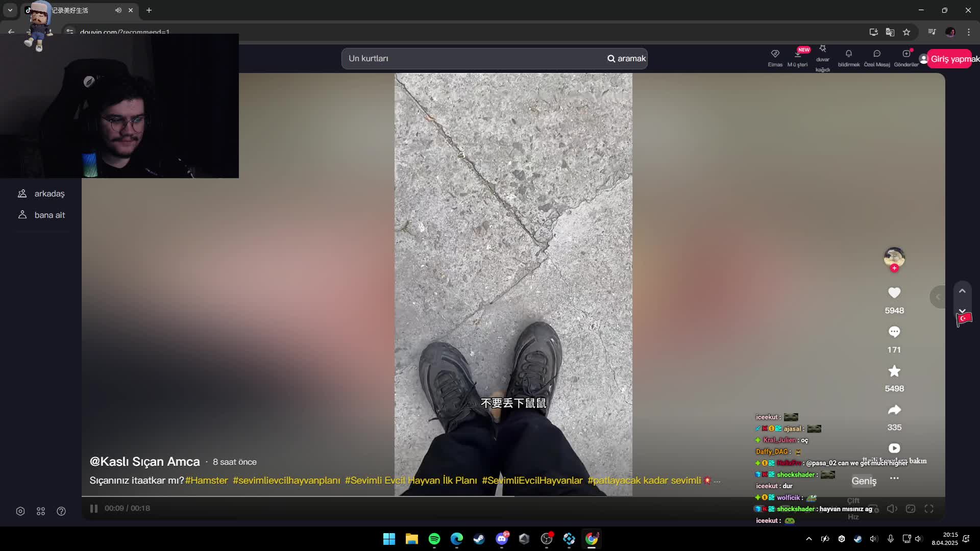This screenshot has width=980, height=551.
Task: Open the @Kaslı Sıçan Amca creator profile
Action: coord(145,462)
